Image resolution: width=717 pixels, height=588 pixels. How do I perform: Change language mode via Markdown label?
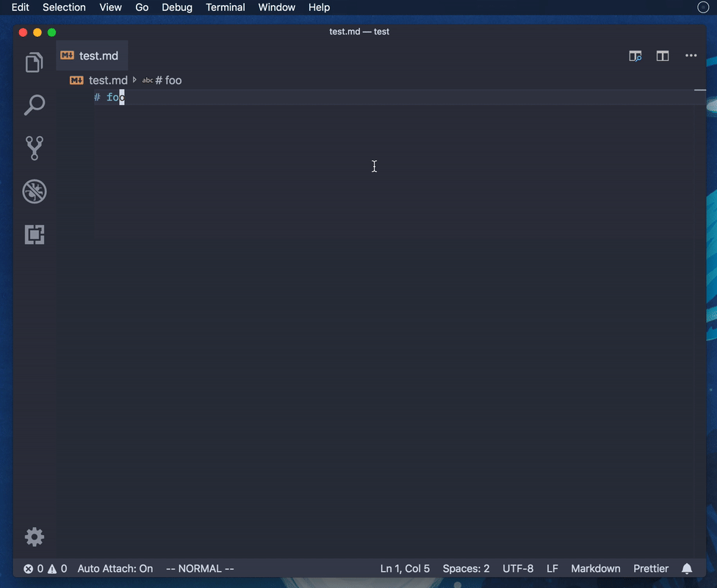tap(595, 568)
